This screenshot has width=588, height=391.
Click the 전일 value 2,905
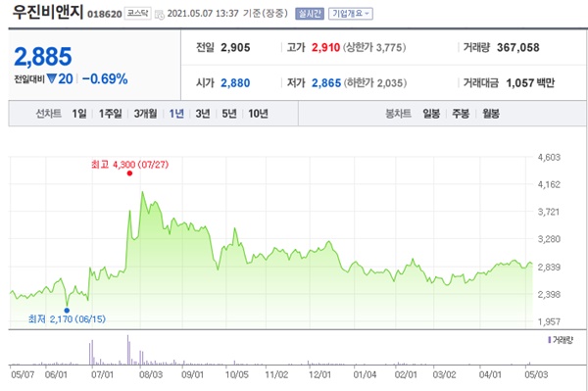(235, 48)
